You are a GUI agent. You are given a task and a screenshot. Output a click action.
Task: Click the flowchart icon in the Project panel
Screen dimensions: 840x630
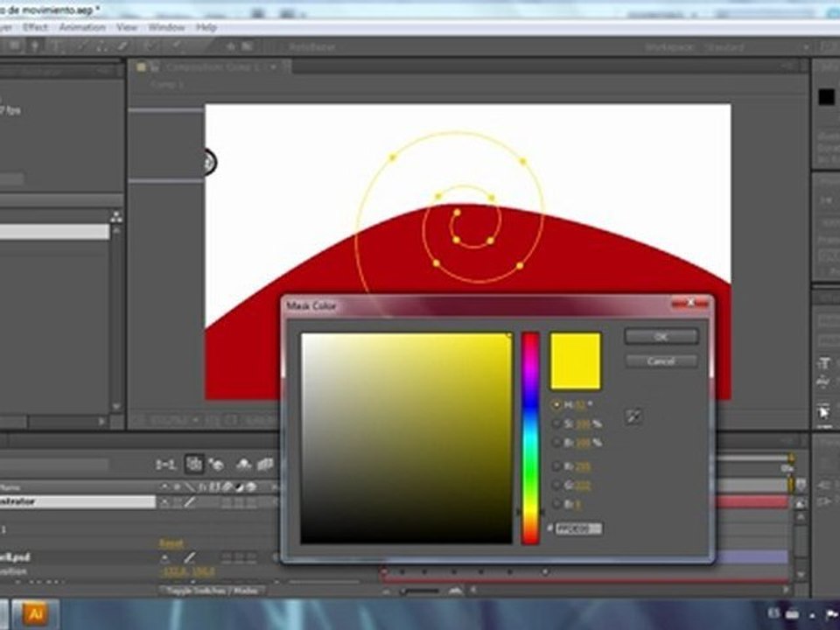pyautogui.click(x=116, y=217)
